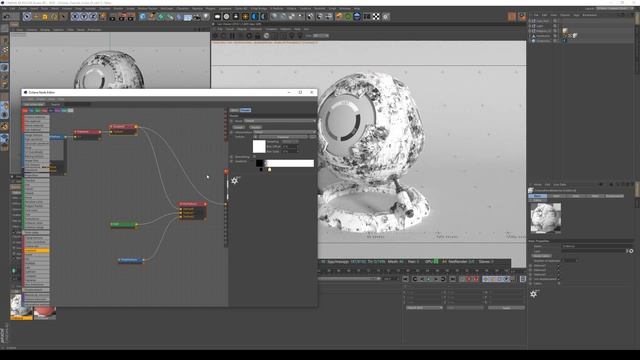640x360 pixels.
Task: Expand the first dropdown in Node Editor shader panel
Action: [x=280, y=121]
